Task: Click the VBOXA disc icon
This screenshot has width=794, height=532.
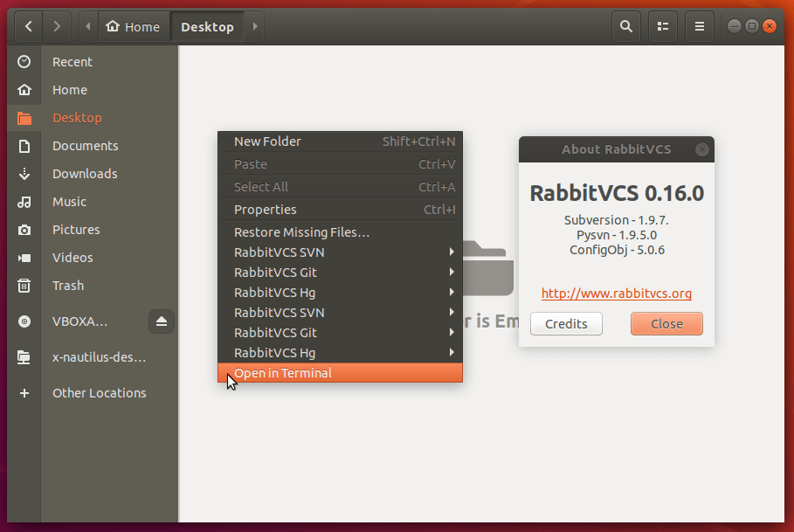Action: click(x=24, y=322)
